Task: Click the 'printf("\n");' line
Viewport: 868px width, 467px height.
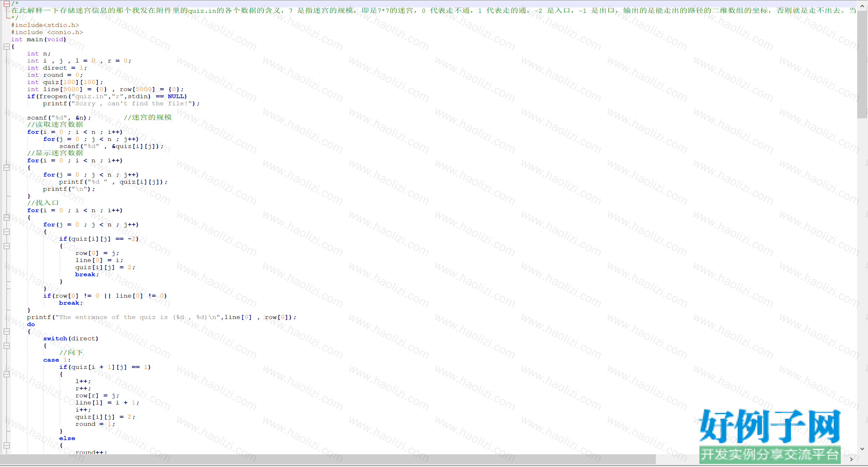Action: point(69,189)
